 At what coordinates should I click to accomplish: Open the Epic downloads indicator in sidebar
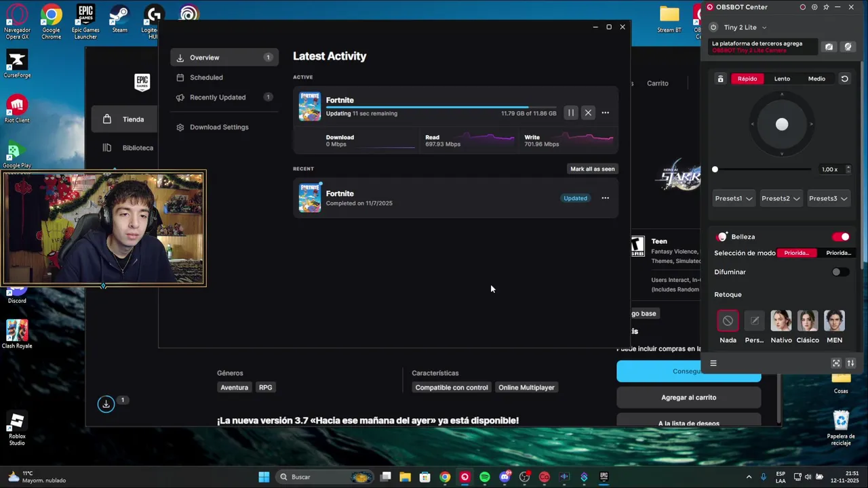point(106,404)
